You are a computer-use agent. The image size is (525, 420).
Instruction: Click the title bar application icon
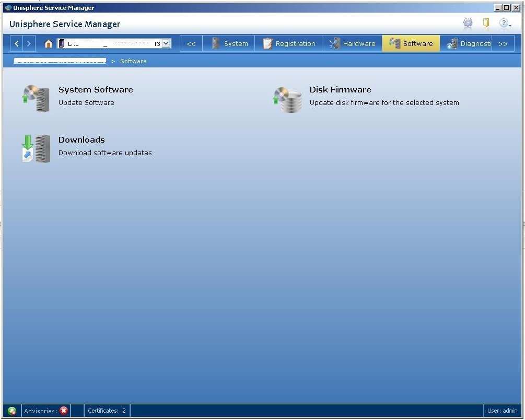(8, 8)
